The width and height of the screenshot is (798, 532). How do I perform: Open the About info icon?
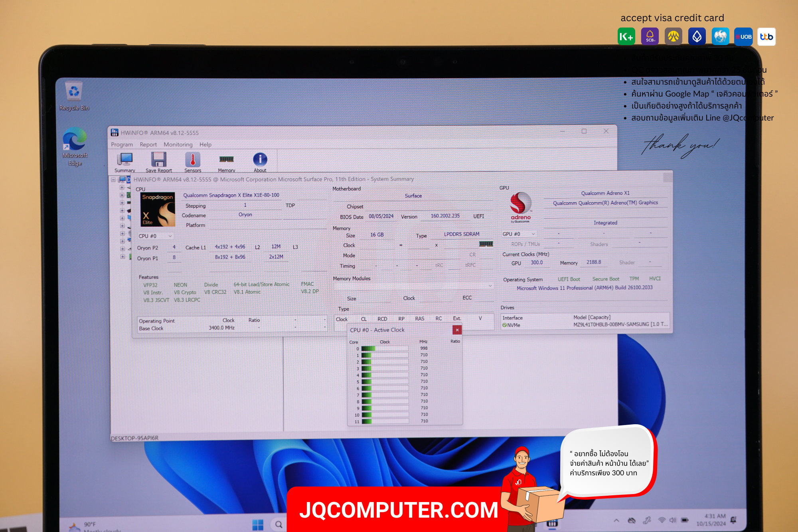pyautogui.click(x=260, y=162)
